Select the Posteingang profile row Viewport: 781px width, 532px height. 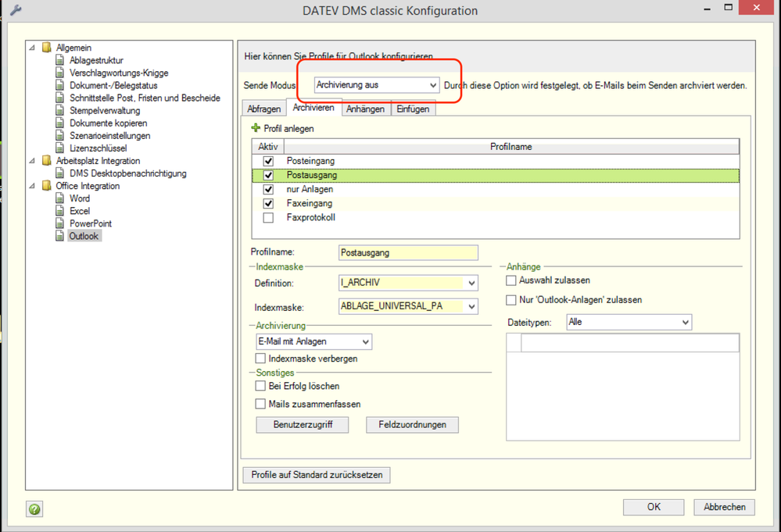(x=496, y=161)
